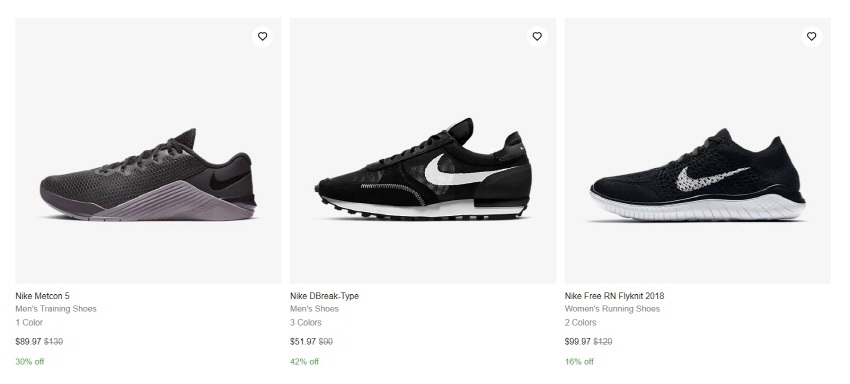850x384 pixels.
Task: Click the 3 Colors label under DBreak-Type
Action: pos(306,322)
